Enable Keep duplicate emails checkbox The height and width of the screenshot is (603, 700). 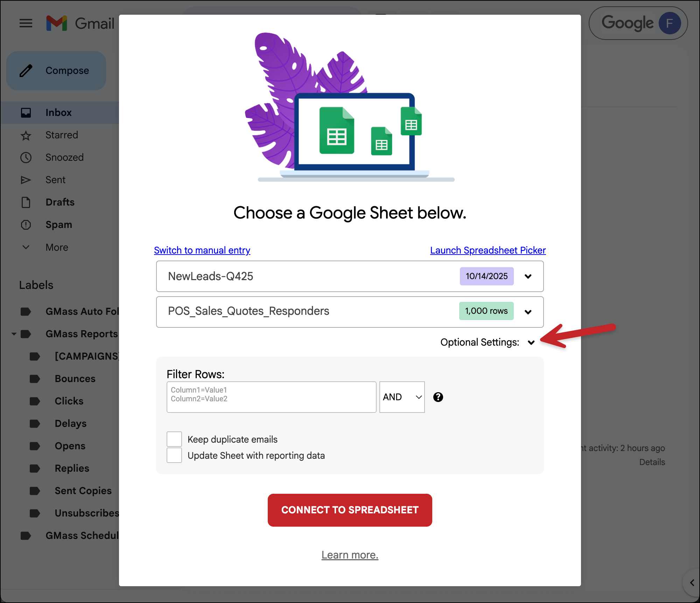[174, 439]
